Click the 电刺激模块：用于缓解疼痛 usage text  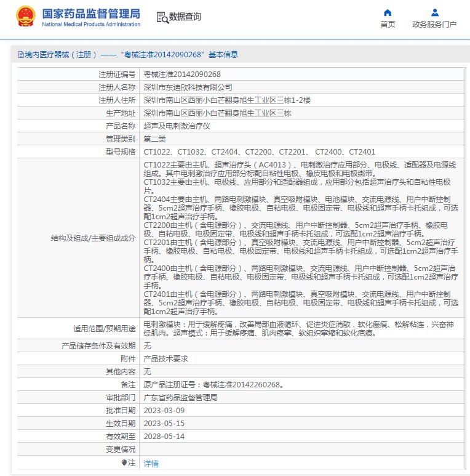(x=299, y=329)
